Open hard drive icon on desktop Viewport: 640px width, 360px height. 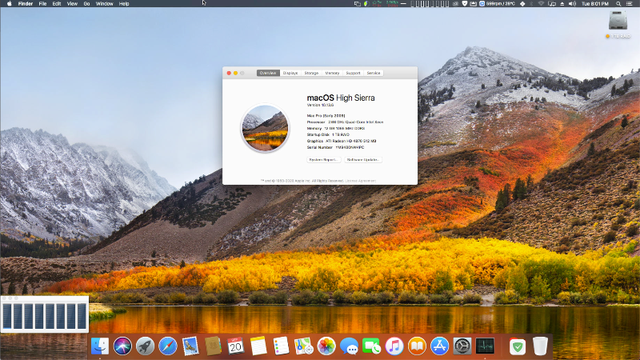pos(618,20)
